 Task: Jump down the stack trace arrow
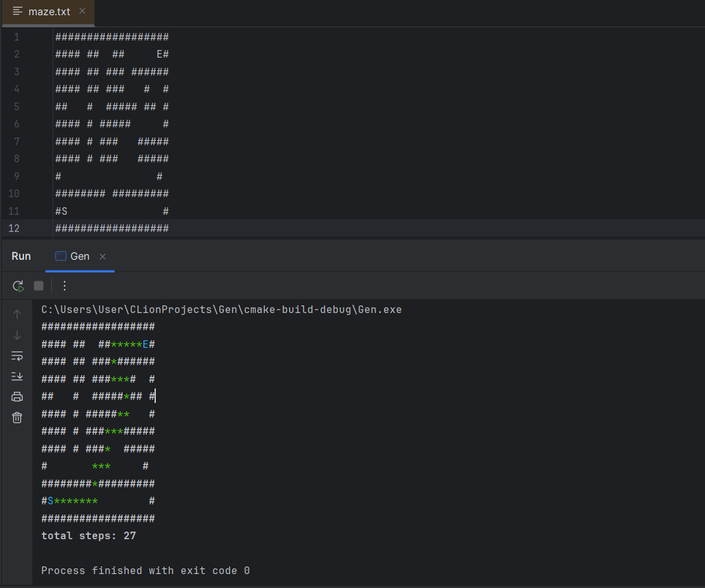tap(17, 335)
